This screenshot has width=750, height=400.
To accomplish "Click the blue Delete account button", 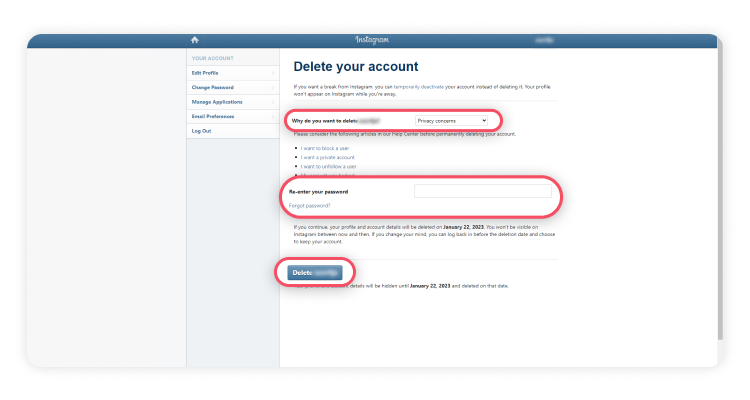I will pos(315,273).
